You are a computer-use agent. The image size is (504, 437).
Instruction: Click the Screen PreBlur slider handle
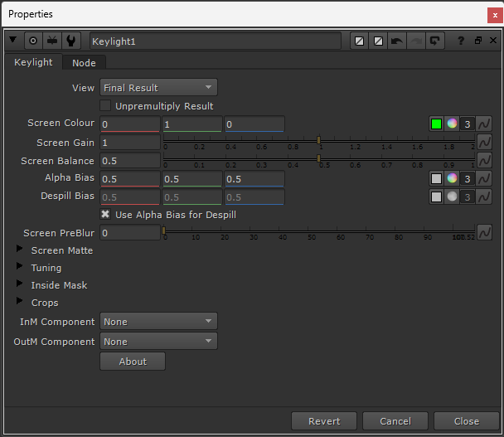(x=163, y=231)
